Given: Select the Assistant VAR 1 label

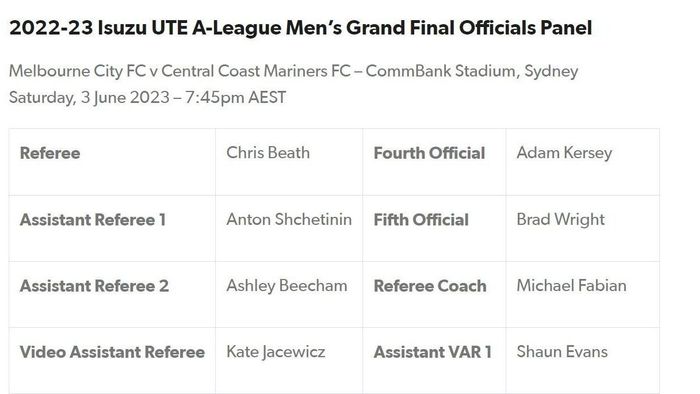Looking at the screenshot, I should (x=433, y=352).
